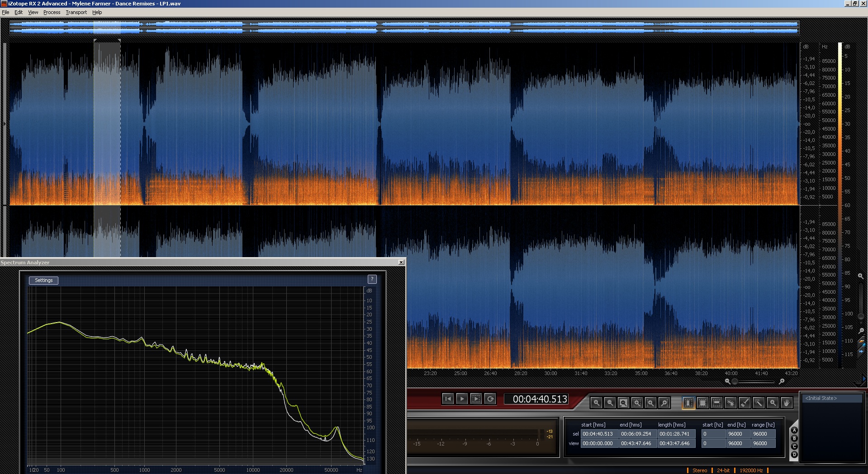Select the time selection tool
Image resolution: width=868 pixels, height=474 pixels.
click(688, 402)
